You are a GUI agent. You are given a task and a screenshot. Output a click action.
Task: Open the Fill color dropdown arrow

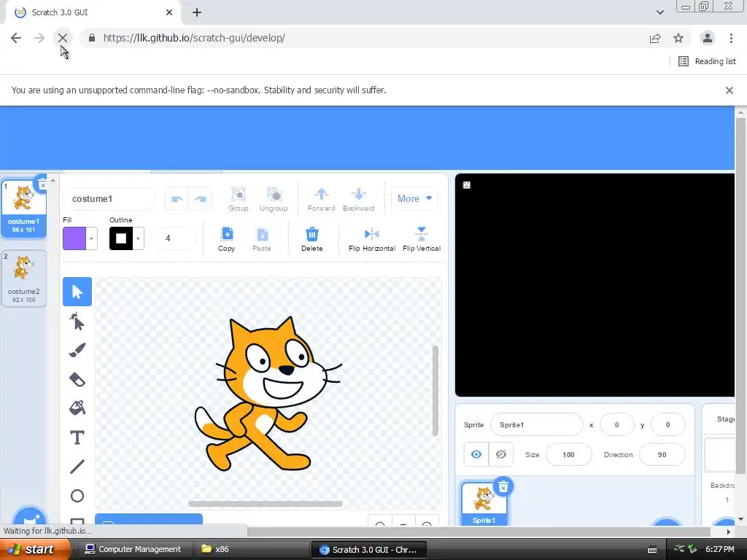91,238
